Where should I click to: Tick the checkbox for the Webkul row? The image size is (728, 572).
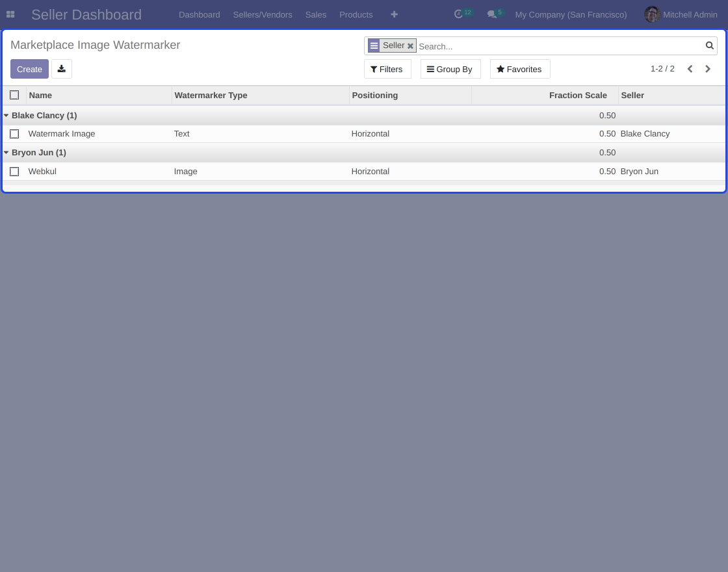[14, 172]
